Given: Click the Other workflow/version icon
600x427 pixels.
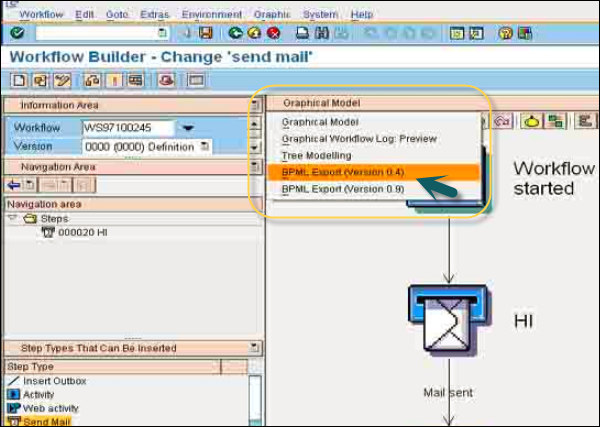Looking at the screenshot, I should coord(41,80).
